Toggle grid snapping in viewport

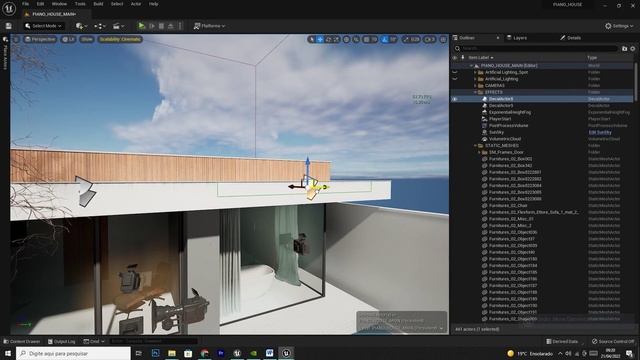pos(367,40)
